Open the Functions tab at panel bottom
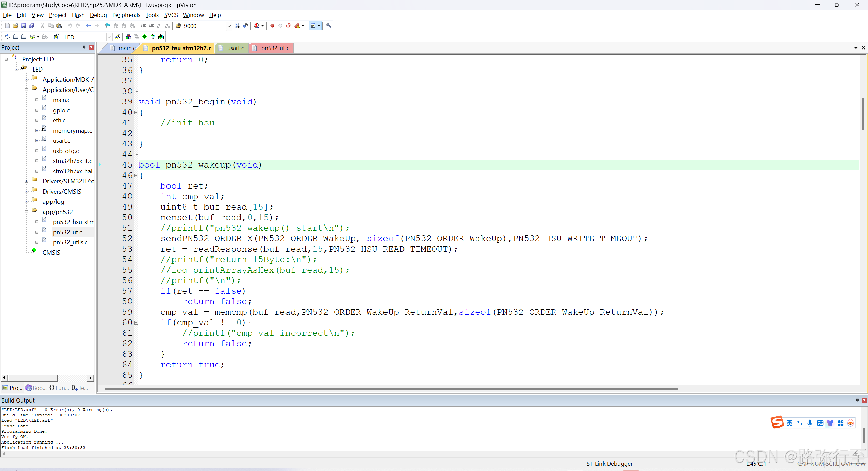This screenshot has height=471, width=868. point(59,388)
